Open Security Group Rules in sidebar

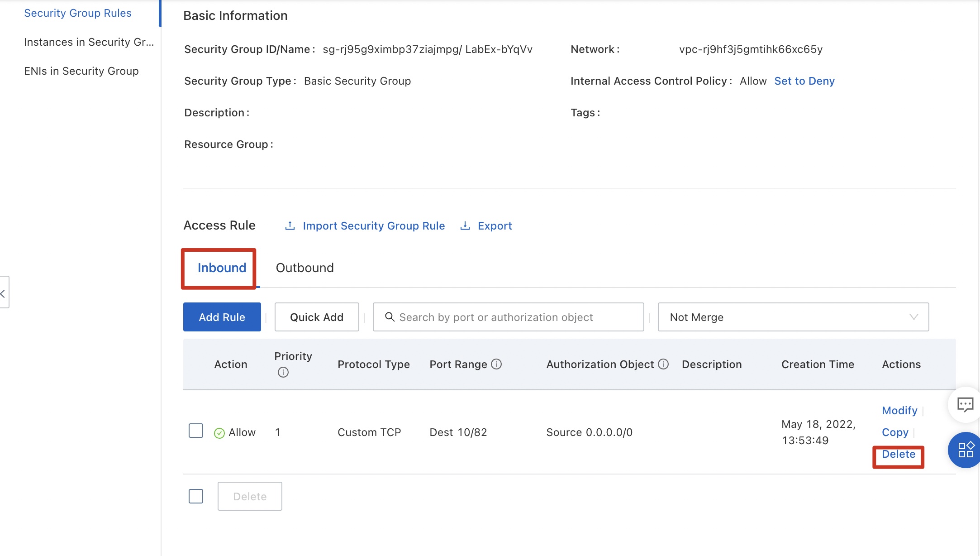(x=78, y=13)
